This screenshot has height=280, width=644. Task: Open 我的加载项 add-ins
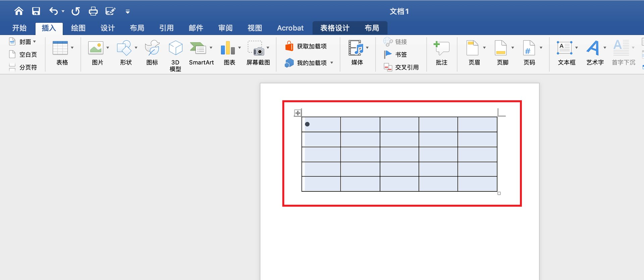tap(306, 63)
